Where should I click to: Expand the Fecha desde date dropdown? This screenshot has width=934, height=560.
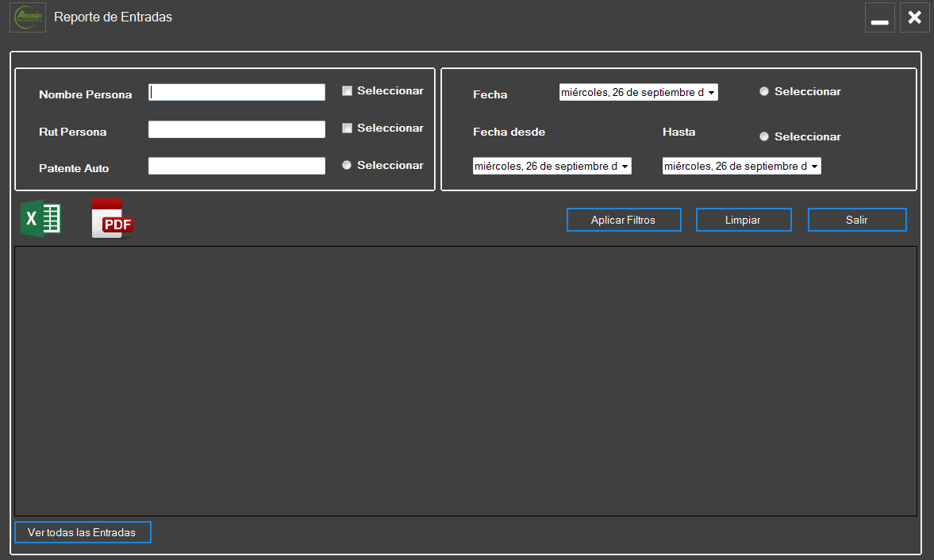625,167
